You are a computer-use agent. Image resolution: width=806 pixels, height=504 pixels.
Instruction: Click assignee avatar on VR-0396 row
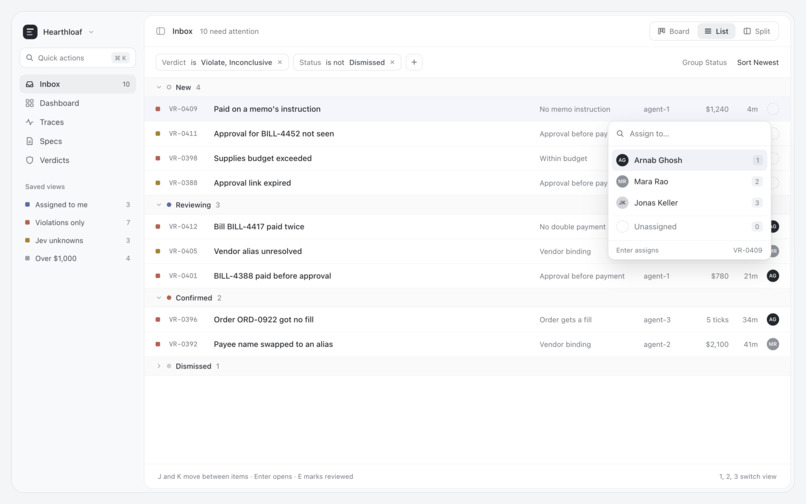click(773, 320)
